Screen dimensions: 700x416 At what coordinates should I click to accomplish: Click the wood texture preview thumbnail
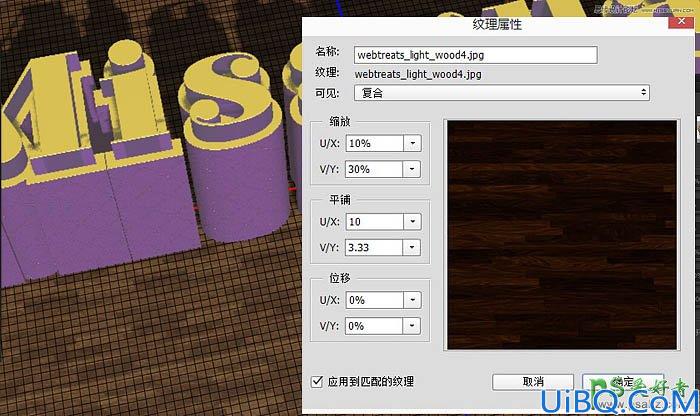click(562, 235)
